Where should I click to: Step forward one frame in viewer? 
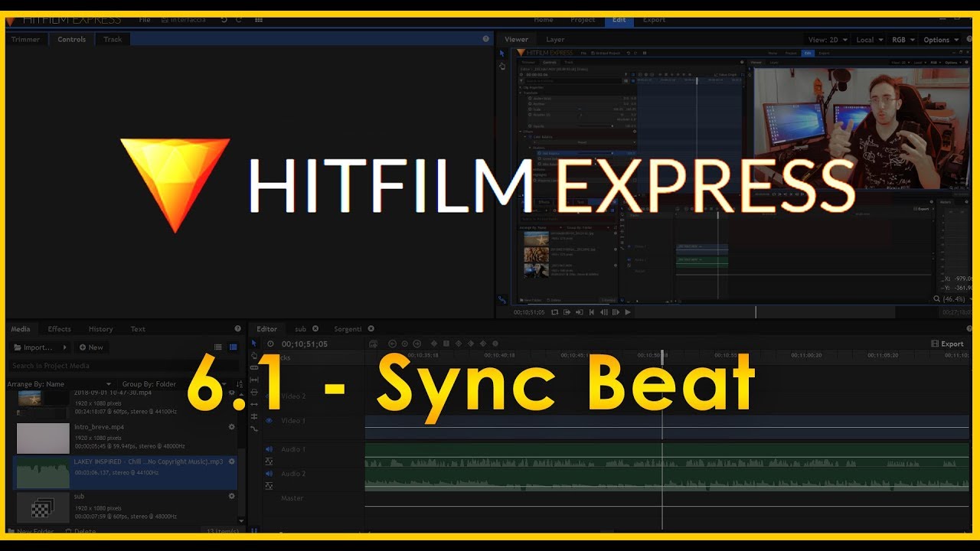(x=616, y=312)
